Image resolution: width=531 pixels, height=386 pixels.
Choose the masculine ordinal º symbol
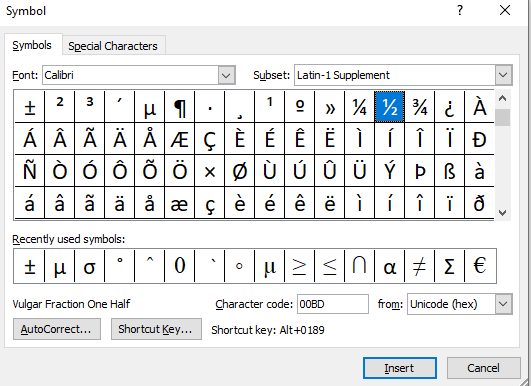tap(299, 107)
